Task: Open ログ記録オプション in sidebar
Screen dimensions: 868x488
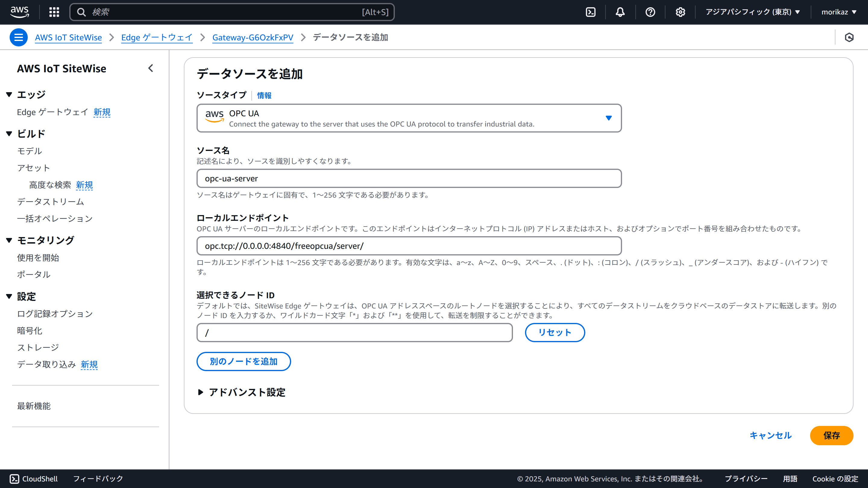Action: coord(55,314)
